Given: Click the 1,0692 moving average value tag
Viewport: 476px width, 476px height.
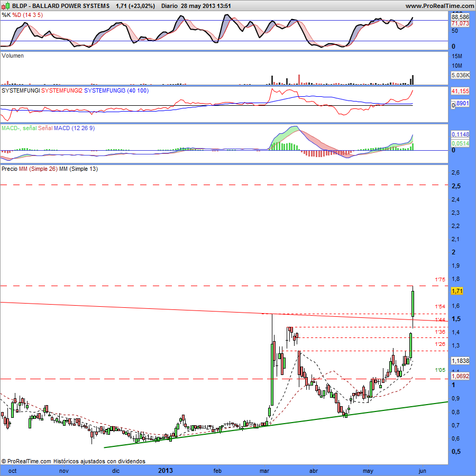Looking at the screenshot, I should point(460,376).
